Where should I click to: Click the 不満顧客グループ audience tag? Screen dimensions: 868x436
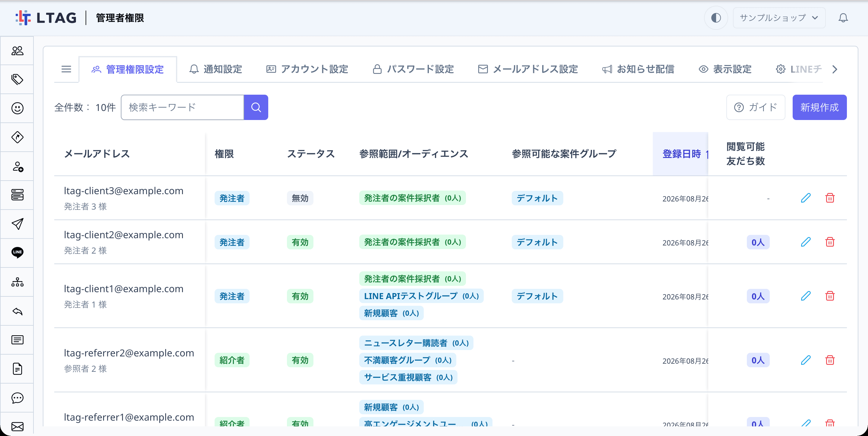click(408, 360)
